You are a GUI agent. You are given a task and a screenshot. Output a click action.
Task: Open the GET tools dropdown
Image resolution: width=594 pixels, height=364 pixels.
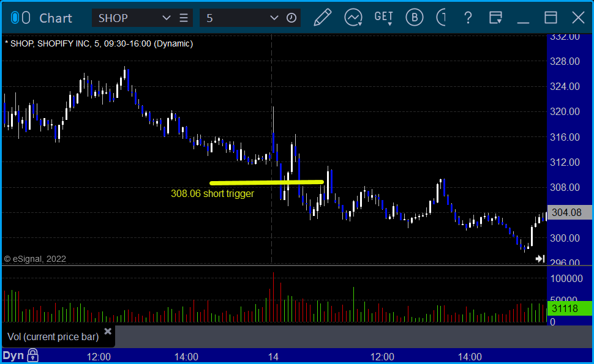tap(384, 18)
